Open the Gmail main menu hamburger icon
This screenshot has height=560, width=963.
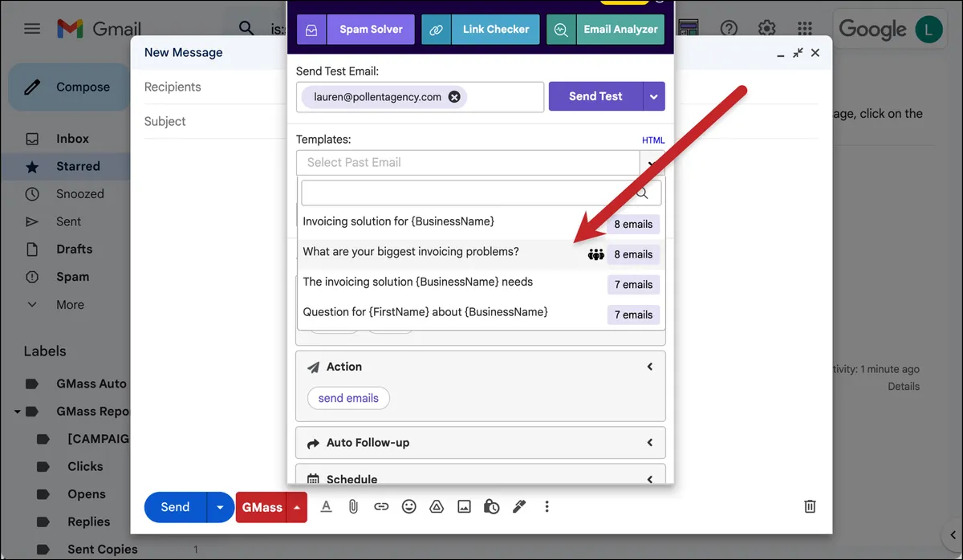point(32,29)
